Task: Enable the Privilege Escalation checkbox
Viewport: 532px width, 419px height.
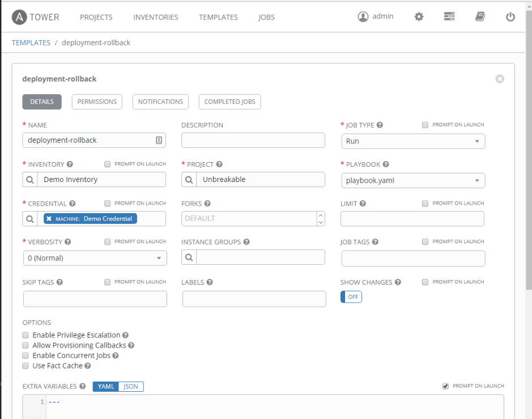Action: coord(25,335)
